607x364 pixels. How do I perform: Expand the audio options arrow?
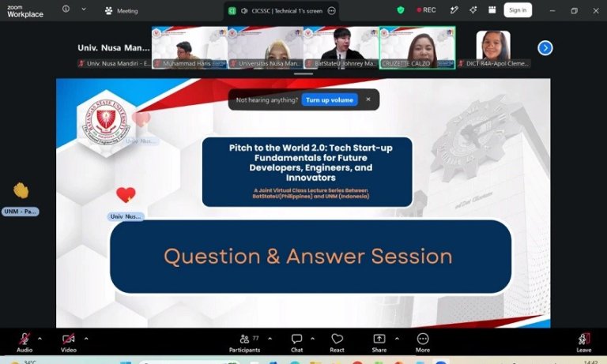tap(40, 339)
